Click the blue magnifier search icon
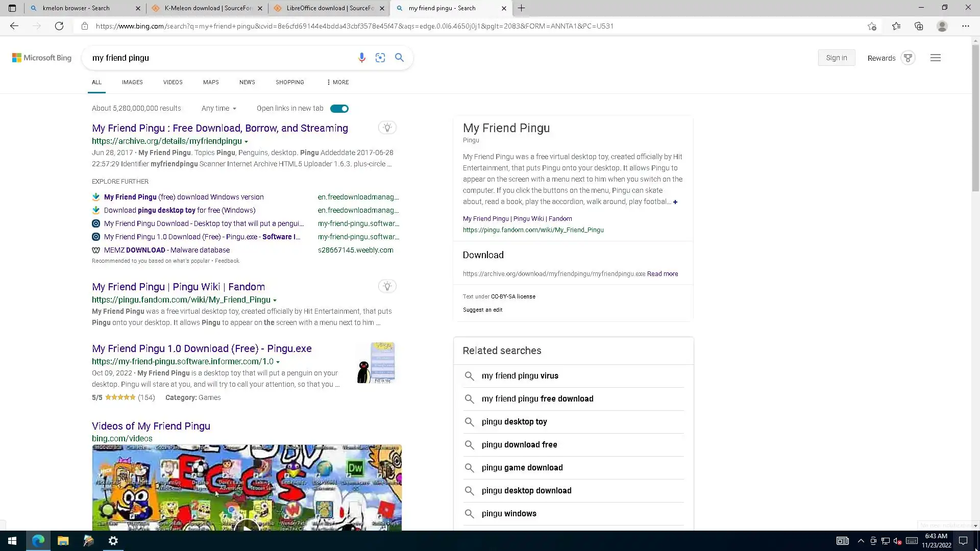Viewport: 980px width, 551px height. point(399,58)
